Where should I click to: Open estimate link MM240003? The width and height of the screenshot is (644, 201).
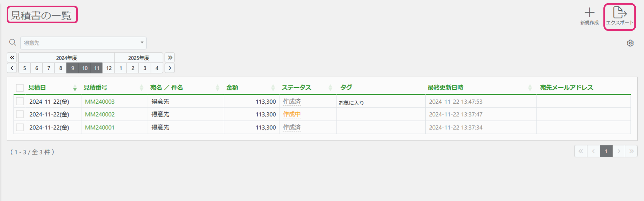pyautogui.click(x=100, y=102)
